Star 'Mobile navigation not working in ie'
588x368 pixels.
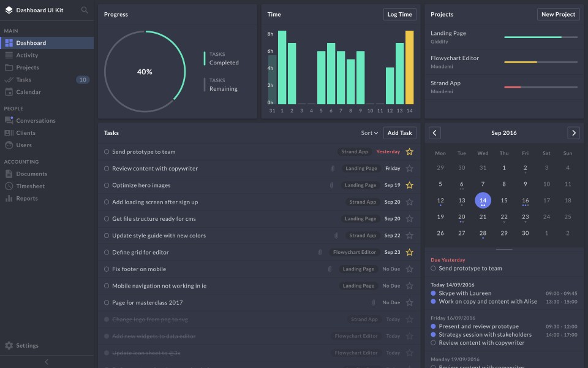[410, 286]
